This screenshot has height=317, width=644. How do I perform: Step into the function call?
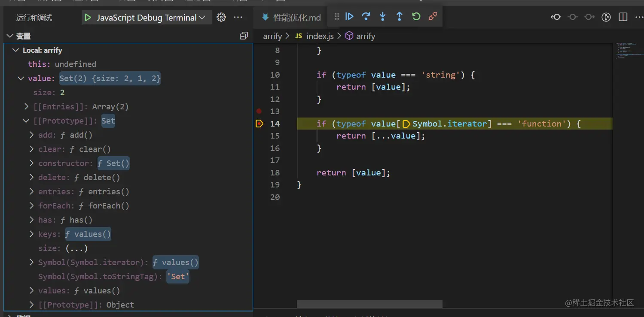coord(383,16)
